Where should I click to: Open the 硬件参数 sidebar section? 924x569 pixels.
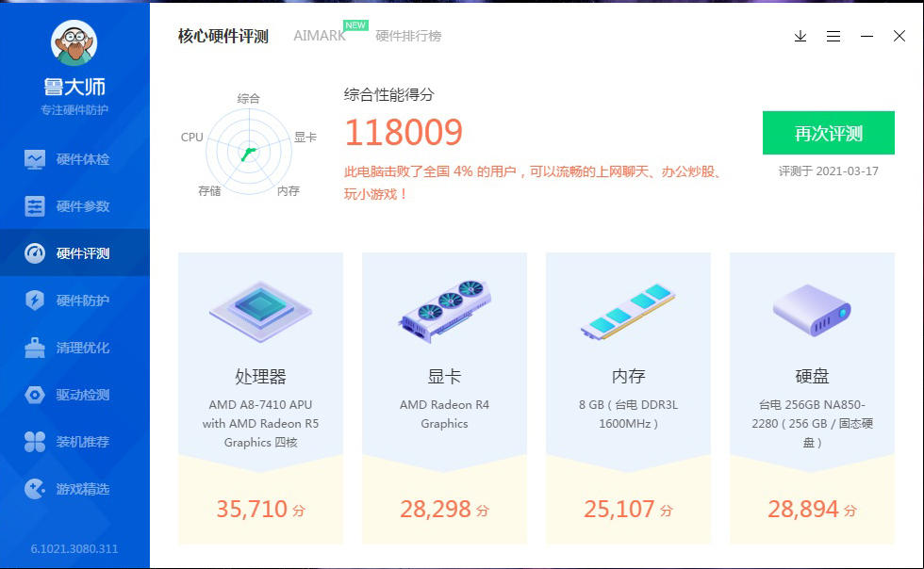coord(74,205)
